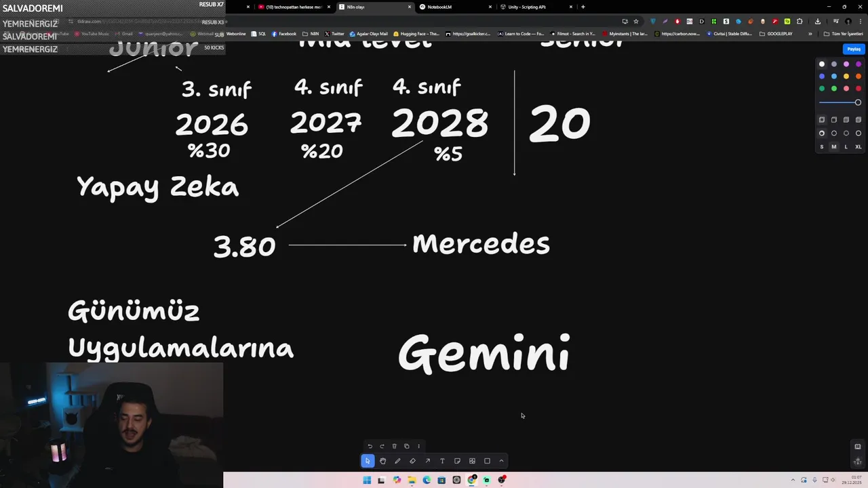Show hidden system tray icons

tap(793, 480)
